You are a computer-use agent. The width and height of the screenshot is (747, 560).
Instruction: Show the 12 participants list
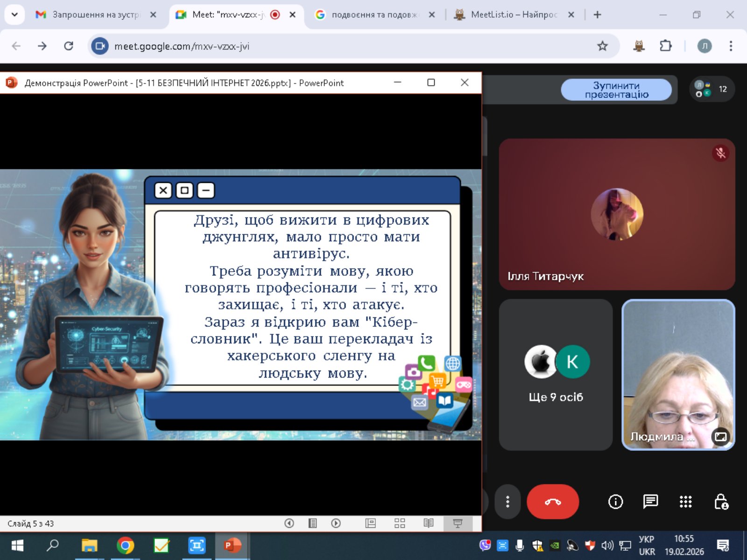[x=712, y=89]
